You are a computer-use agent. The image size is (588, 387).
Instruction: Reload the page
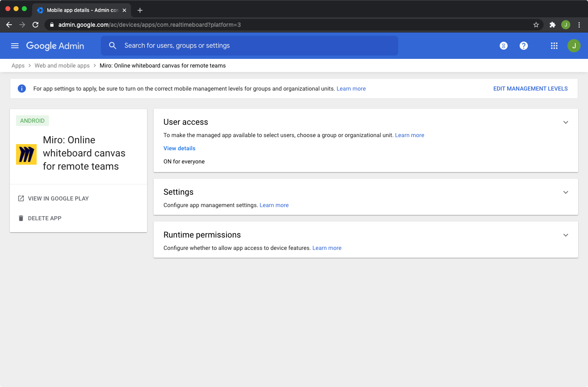click(x=35, y=25)
